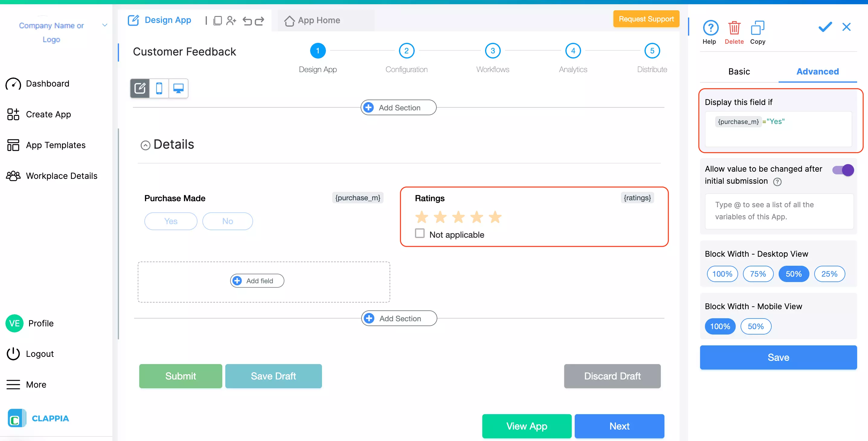Click the Copy field icon
The height and width of the screenshot is (441, 868).
click(x=757, y=28)
